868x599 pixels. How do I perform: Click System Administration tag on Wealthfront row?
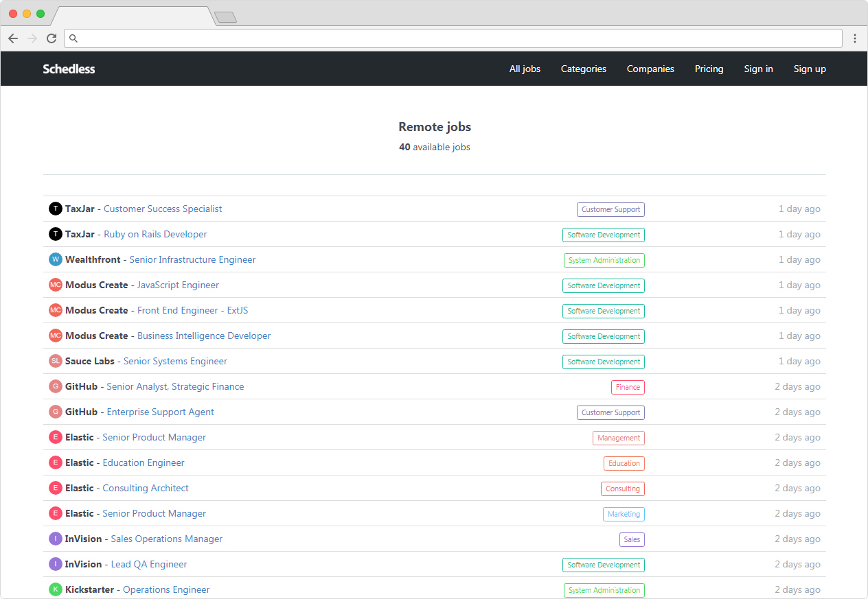pos(604,260)
